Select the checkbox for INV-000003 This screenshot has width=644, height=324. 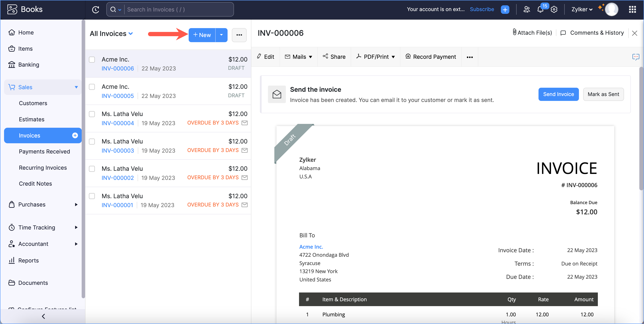tap(92, 142)
